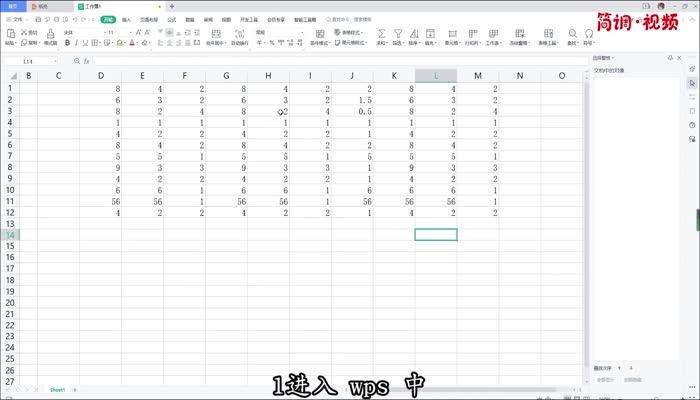
Task: Click the selection arrow sidebar icon
Action: (692, 83)
